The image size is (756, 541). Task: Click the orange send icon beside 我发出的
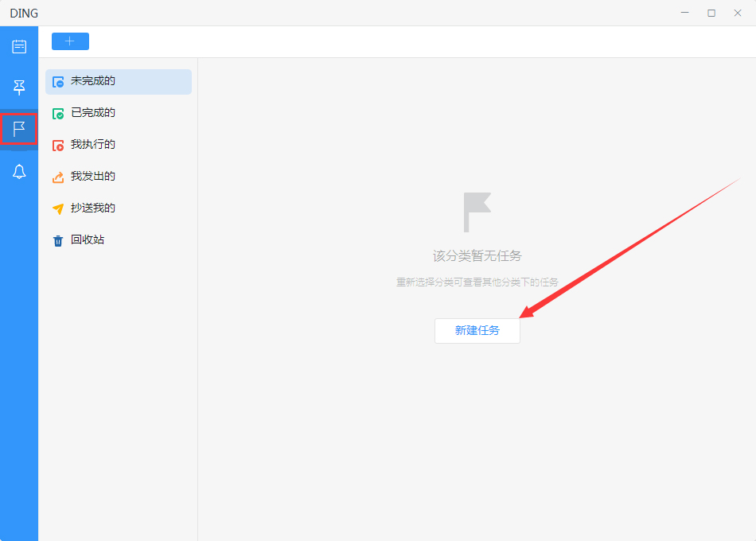(x=57, y=176)
